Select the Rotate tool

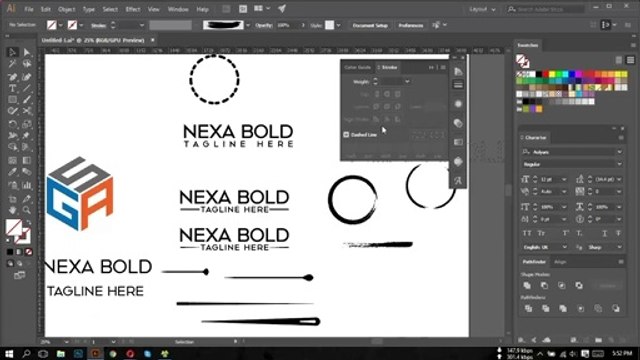[x=12, y=124]
